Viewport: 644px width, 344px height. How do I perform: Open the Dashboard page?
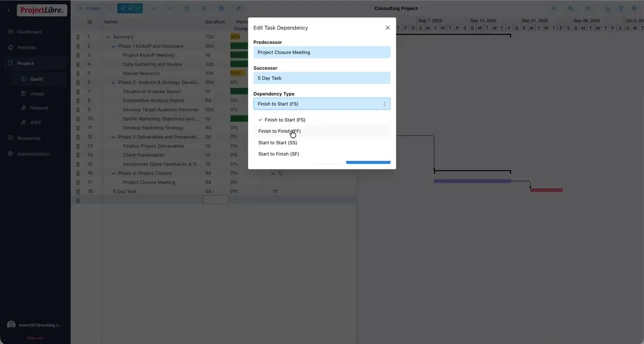(x=29, y=32)
